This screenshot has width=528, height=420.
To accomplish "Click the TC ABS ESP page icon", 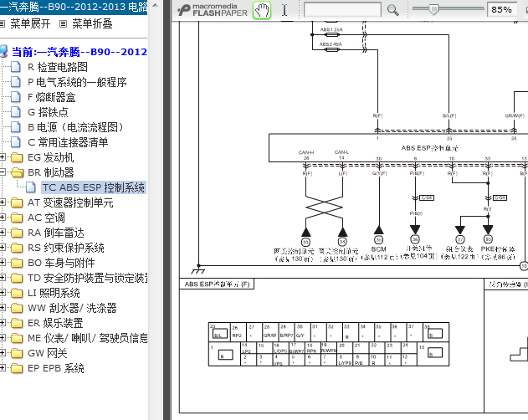I will tap(31, 187).
